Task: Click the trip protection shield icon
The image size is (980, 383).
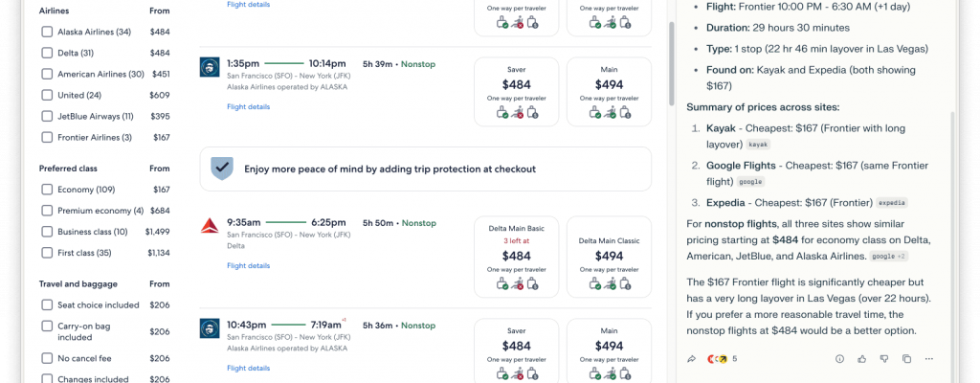Action: tap(222, 169)
